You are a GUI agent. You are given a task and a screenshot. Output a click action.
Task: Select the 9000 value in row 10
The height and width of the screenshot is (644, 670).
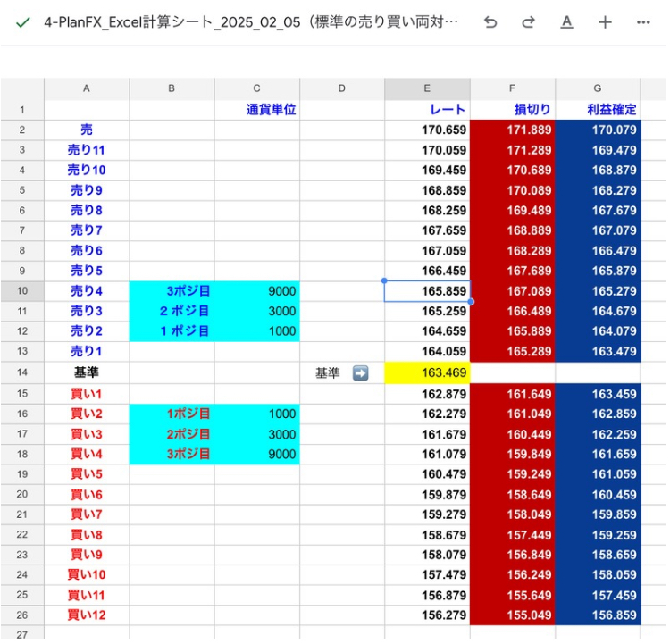(256, 291)
